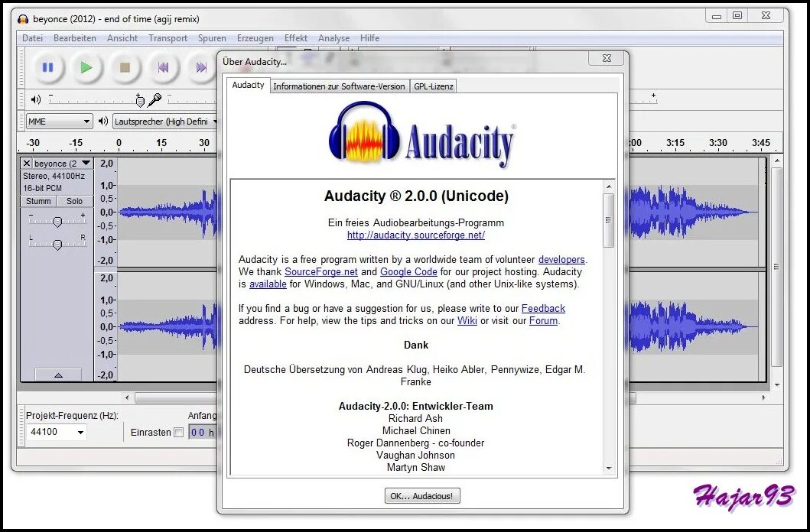810x532 pixels.
Task: Start playback with the green Play button
Action: (86, 67)
